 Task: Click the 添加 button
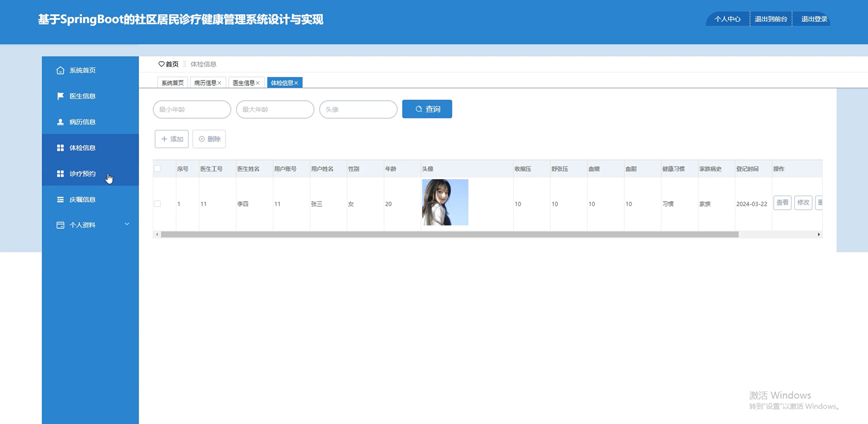point(171,139)
